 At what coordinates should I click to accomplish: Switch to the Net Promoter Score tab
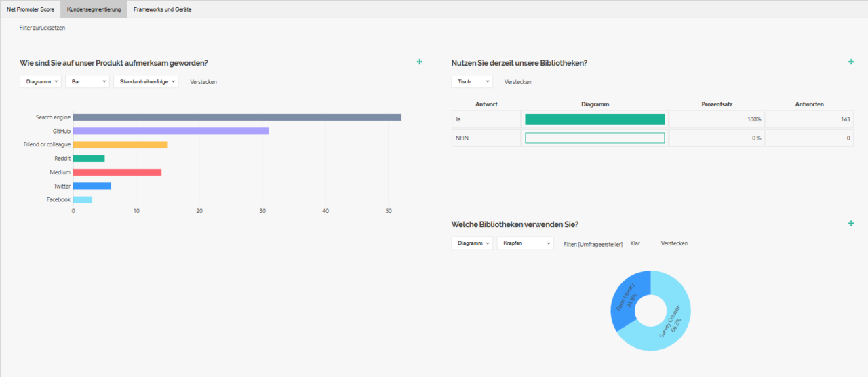click(31, 9)
